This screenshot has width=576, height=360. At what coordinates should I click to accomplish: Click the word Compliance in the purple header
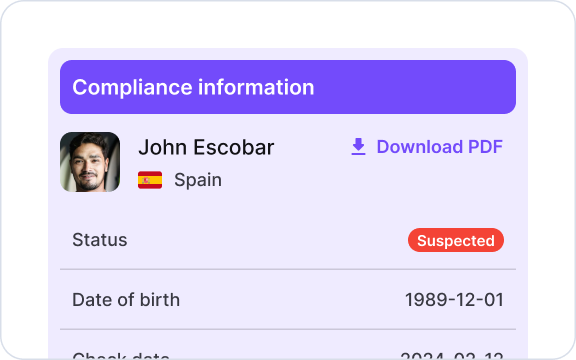pos(132,87)
